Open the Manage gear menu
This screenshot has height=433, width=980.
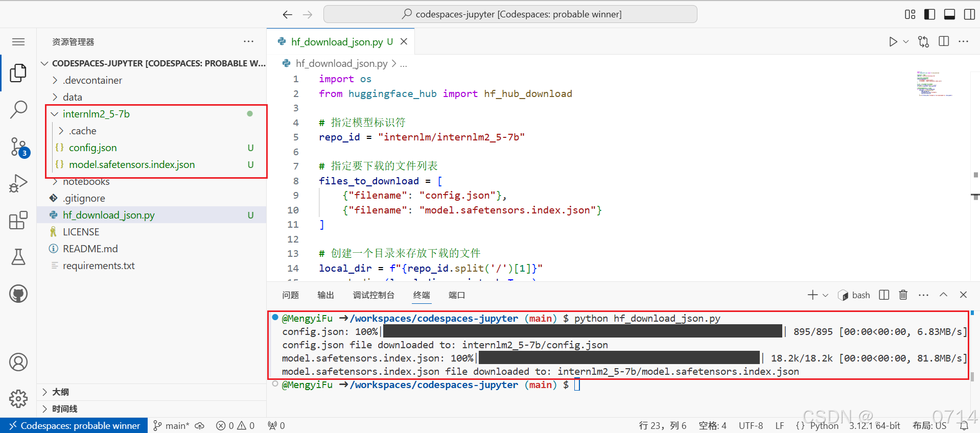[x=18, y=398]
